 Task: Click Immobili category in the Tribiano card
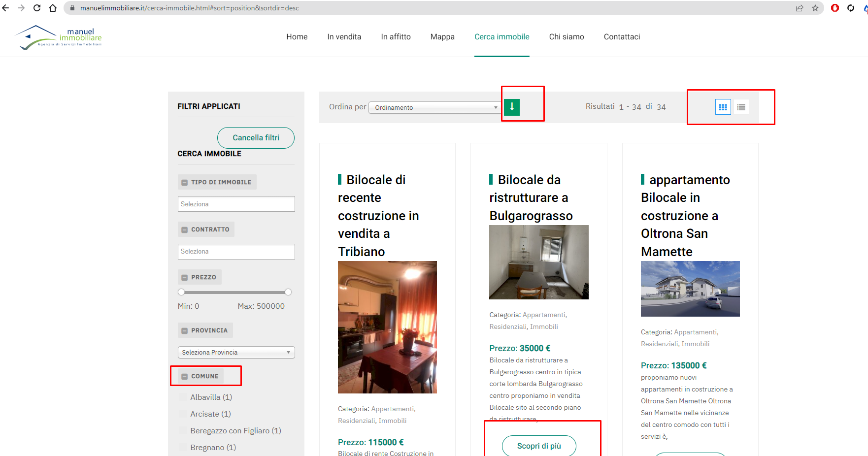393,421
